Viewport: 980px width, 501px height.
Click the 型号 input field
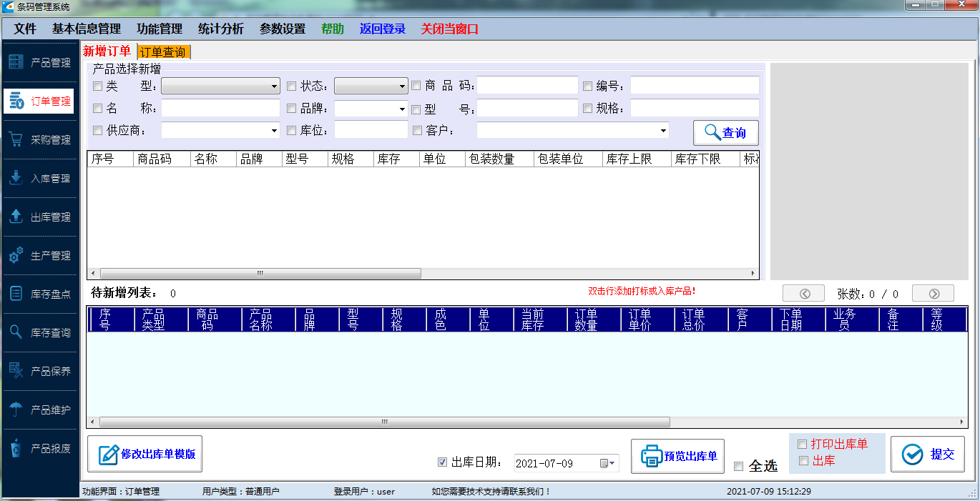tap(527, 108)
